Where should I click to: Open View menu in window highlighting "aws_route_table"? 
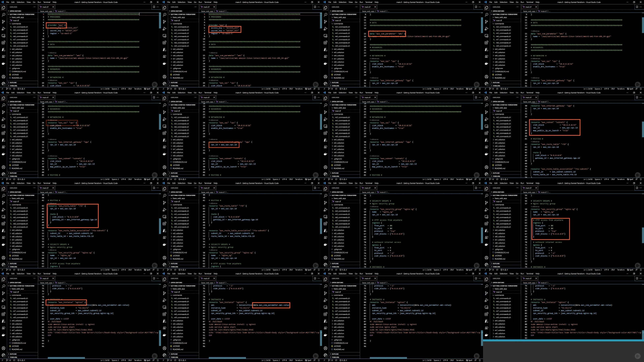tap(29, 183)
